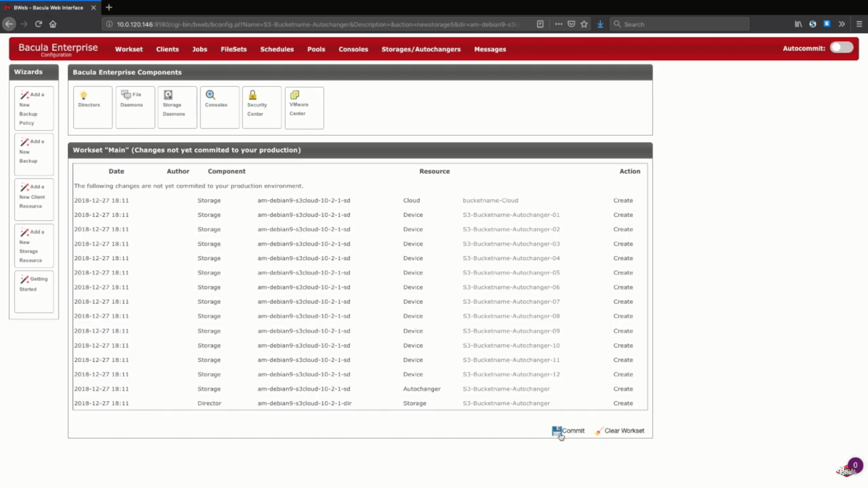Show more toolbar items chevron
The height and width of the screenshot is (488, 868).
tap(842, 24)
